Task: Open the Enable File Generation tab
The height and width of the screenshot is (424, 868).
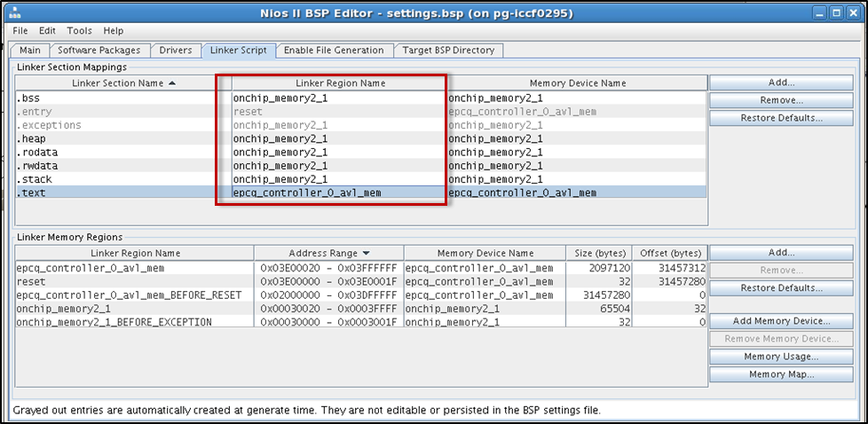Action: tap(334, 51)
